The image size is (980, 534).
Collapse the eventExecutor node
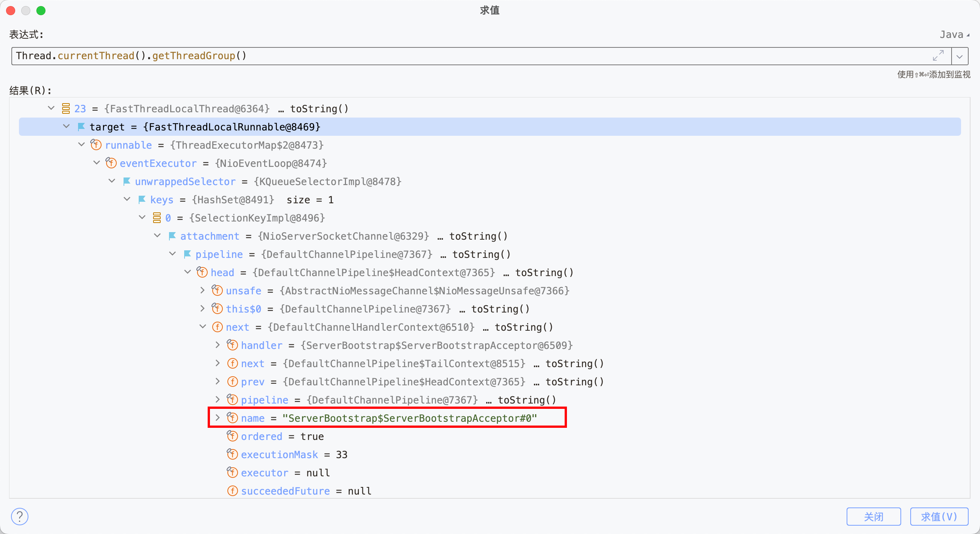click(97, 163)
